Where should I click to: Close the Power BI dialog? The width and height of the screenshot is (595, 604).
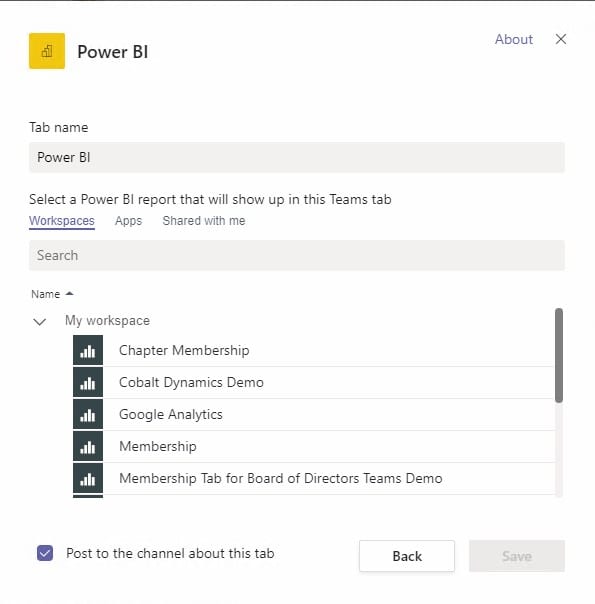(561, 39)
